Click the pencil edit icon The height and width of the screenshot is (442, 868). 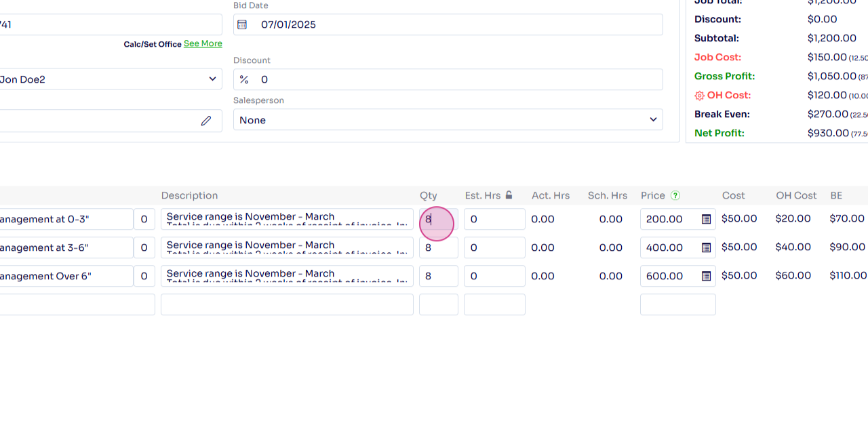click(x=206, y=121)
